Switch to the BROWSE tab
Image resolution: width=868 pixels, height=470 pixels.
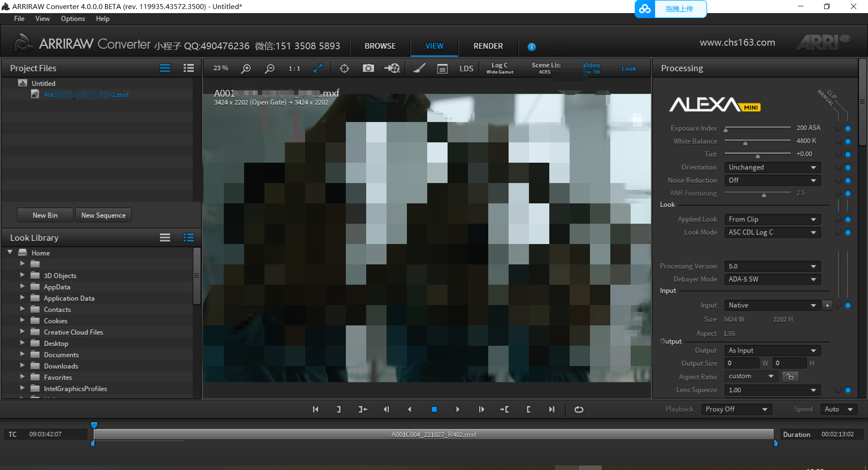[x=380, y=46]
